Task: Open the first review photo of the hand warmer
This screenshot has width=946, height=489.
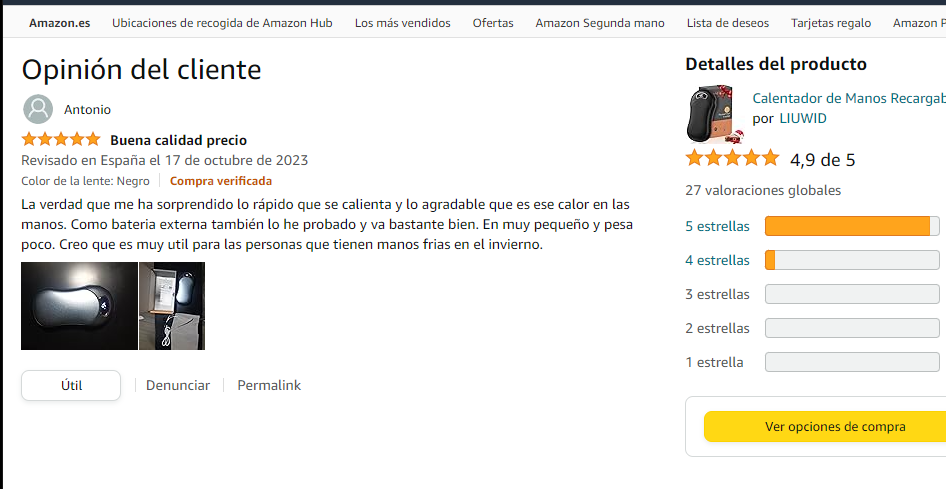Action: coord(80,306)
